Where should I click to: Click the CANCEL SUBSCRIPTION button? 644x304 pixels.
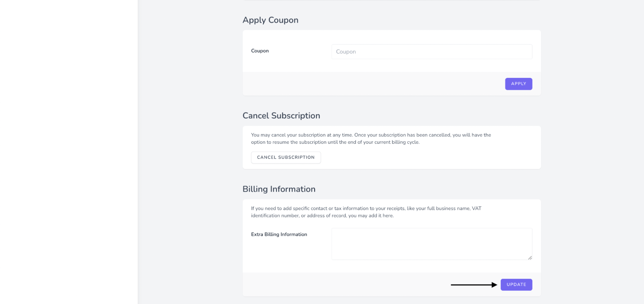coord(285,157)
